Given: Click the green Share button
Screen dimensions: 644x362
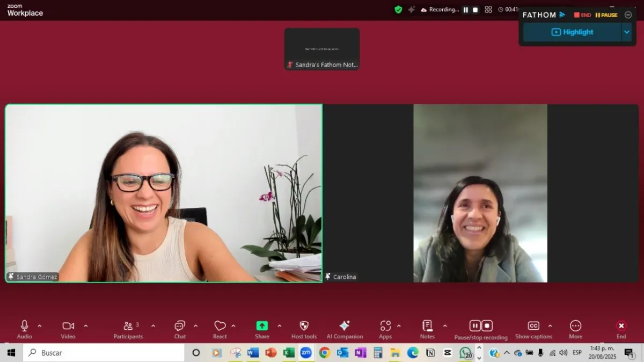Looking at the screenshot, I should (x=262, y=326).
